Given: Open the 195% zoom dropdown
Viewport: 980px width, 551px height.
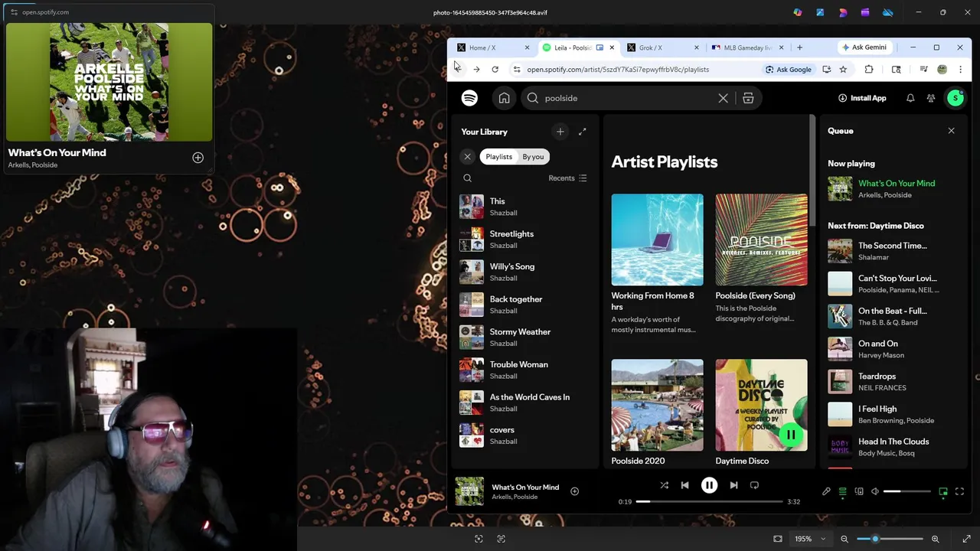Looking at the screenshot, I should [809, 539].
